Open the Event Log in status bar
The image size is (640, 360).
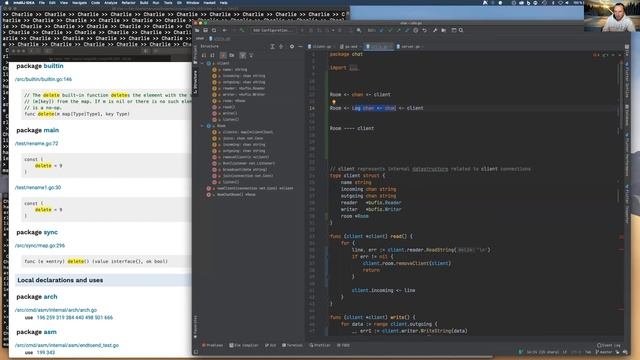click(x=609, y=345)
